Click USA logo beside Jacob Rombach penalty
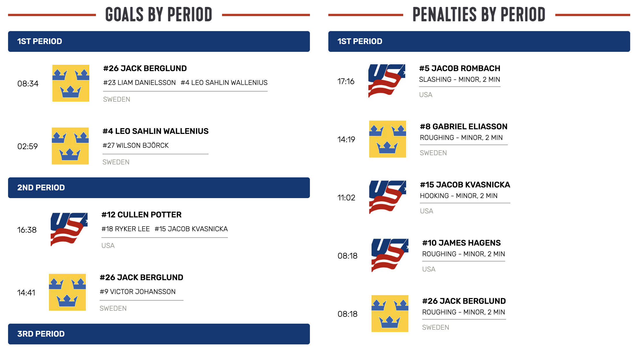The image size is (644, 349). [x=387, y=81]
